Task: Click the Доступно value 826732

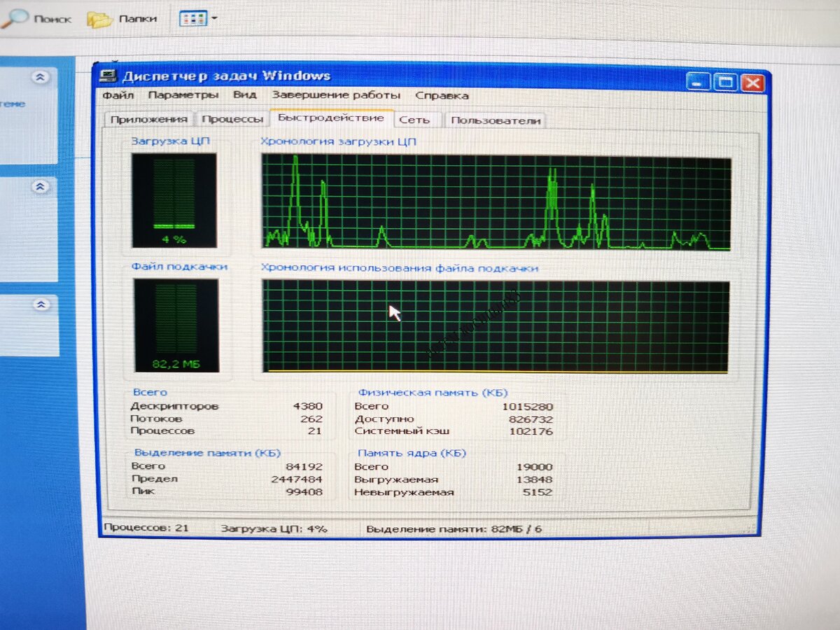Action: [531, 419]
